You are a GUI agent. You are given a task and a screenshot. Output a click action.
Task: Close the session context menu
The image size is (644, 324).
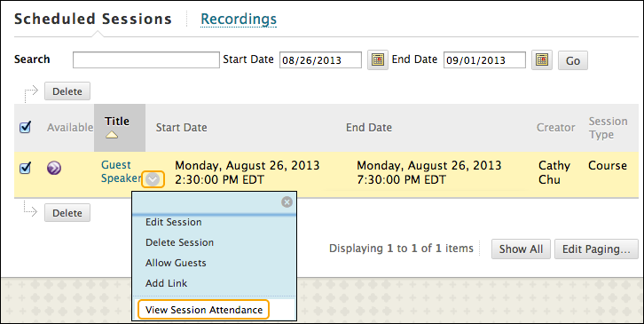pos(287,202)
